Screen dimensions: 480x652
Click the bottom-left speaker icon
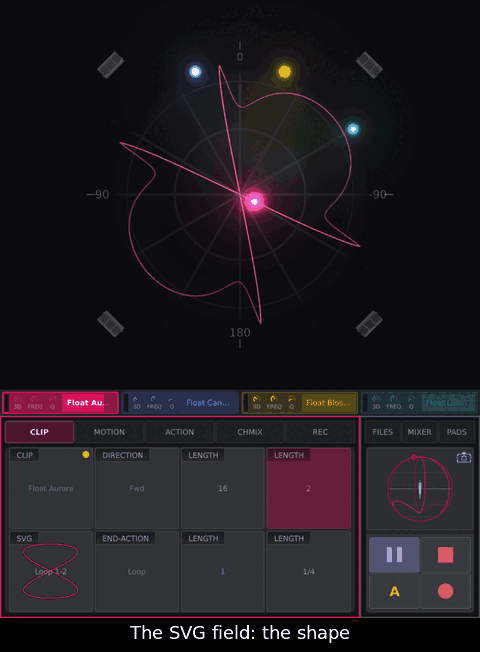pos(111,324)
